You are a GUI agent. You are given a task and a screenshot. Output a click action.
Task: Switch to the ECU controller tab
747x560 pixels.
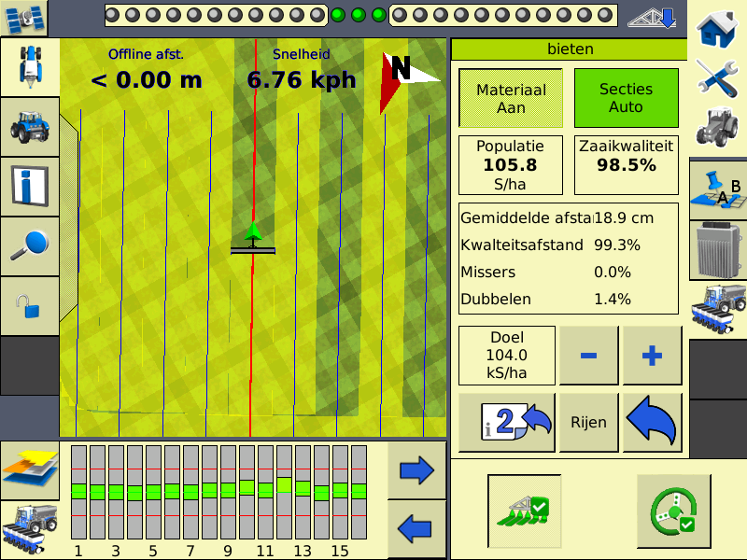pos(717,250)
